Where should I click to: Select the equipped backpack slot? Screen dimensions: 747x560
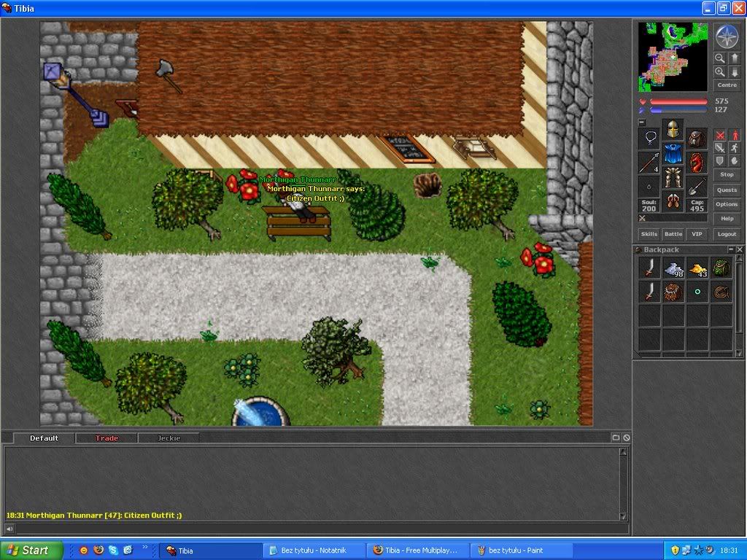[x=697, y=138]
